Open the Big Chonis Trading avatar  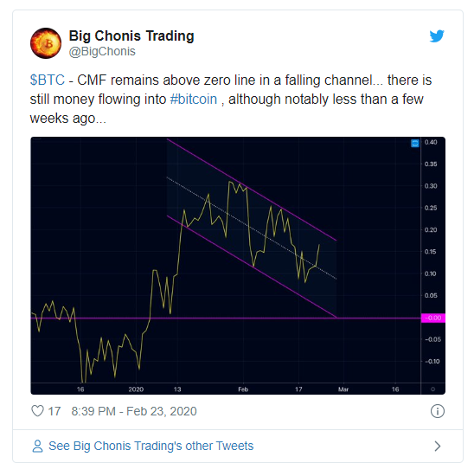click(x=46, y=43)
